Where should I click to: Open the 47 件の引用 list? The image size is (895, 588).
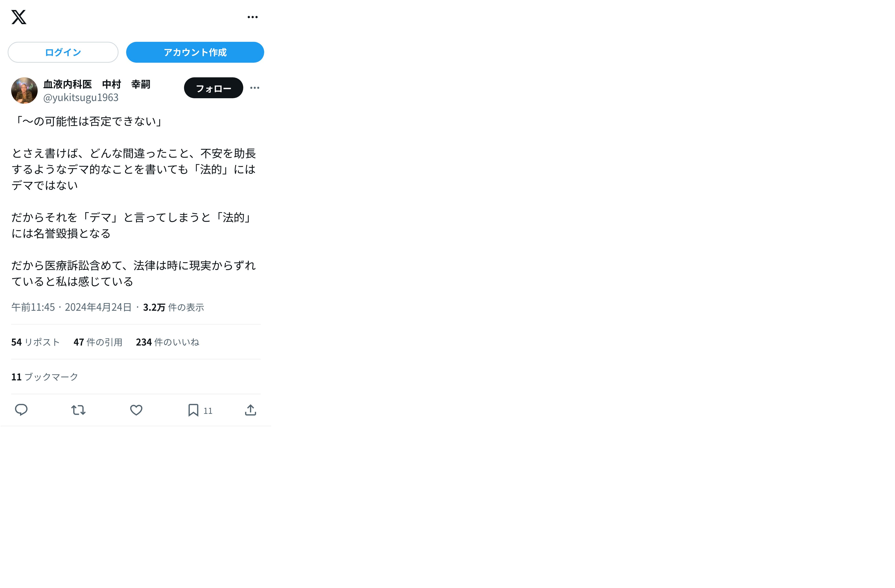click(98, 342)
